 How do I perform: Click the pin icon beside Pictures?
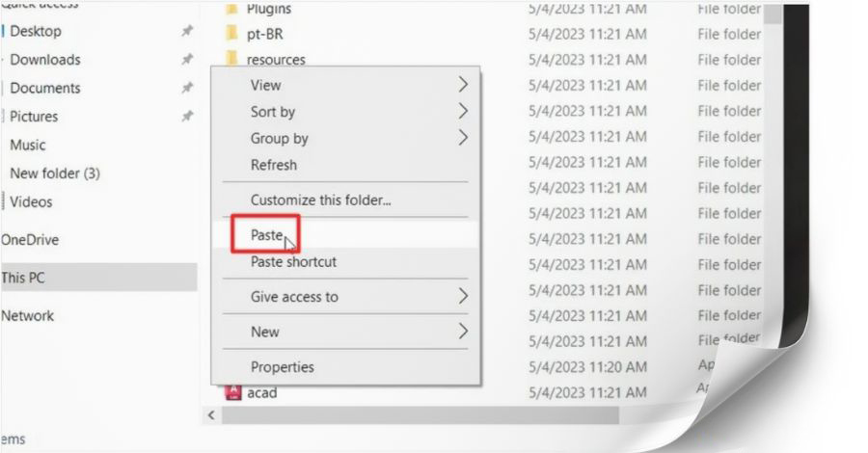[187, 117]
